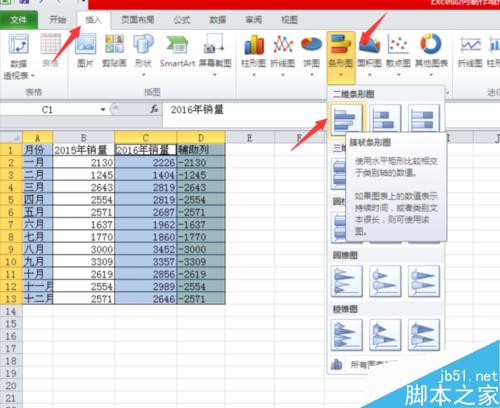Click cell C2 with value 2226
This screenshot has height=408, width=500.
click(x=145, y=163)
